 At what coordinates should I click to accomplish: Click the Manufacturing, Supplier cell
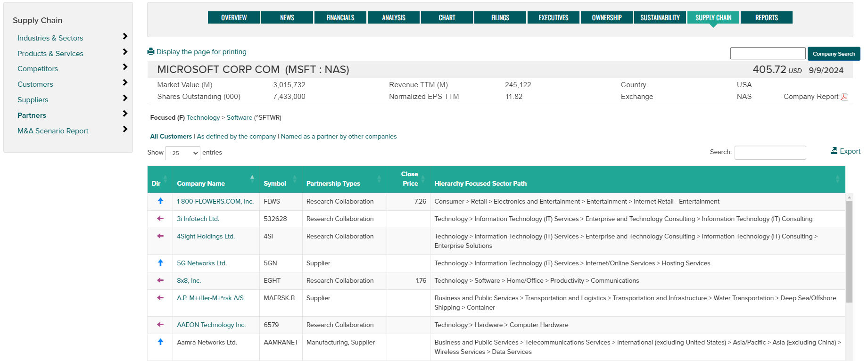pos(345,347)
